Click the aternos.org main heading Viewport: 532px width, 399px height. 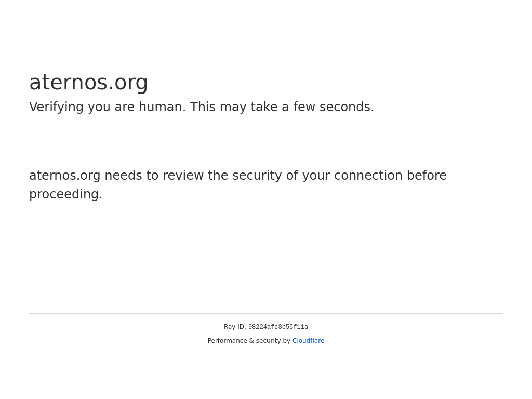pos(88,83)
